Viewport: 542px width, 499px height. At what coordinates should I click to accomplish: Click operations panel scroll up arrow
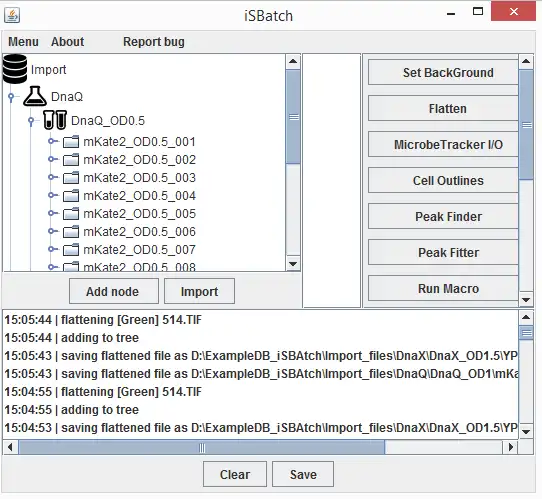click(526, 62)
